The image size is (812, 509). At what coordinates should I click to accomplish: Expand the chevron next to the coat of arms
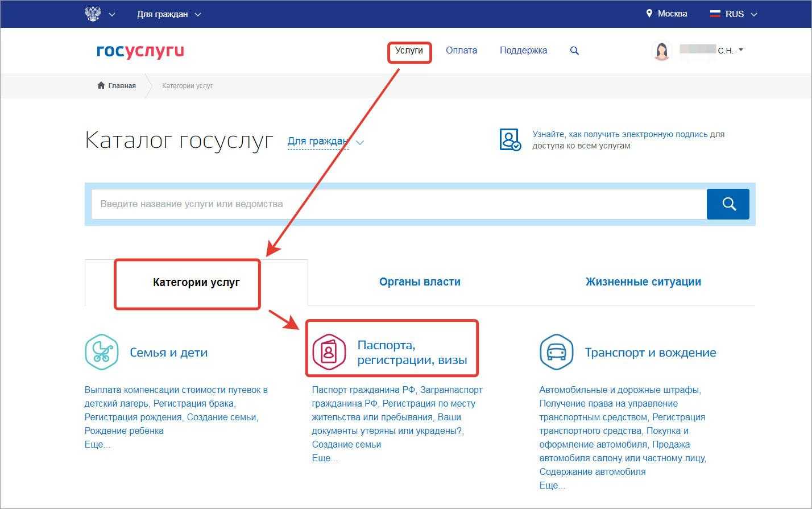point(111,15)
